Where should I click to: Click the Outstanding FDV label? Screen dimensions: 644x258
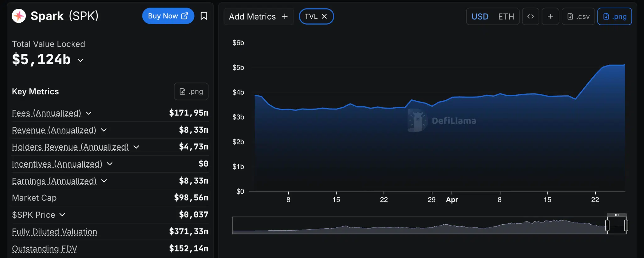point(44,249)
